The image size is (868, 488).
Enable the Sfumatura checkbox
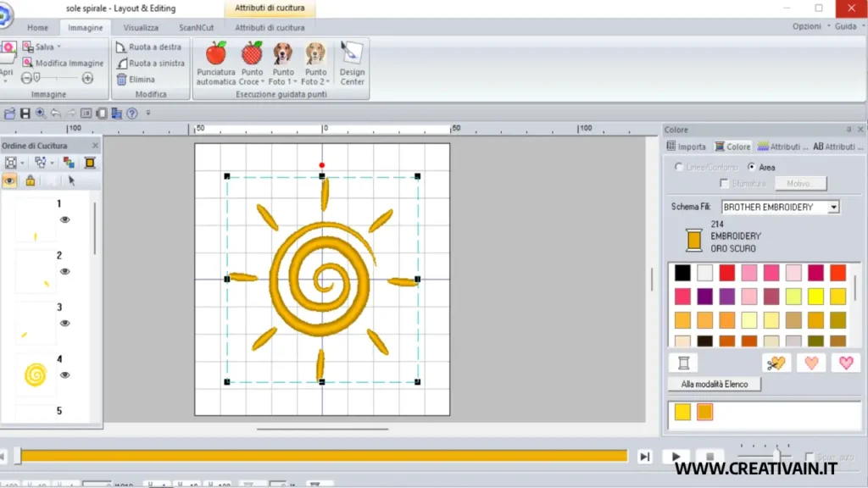click(724, 183)
